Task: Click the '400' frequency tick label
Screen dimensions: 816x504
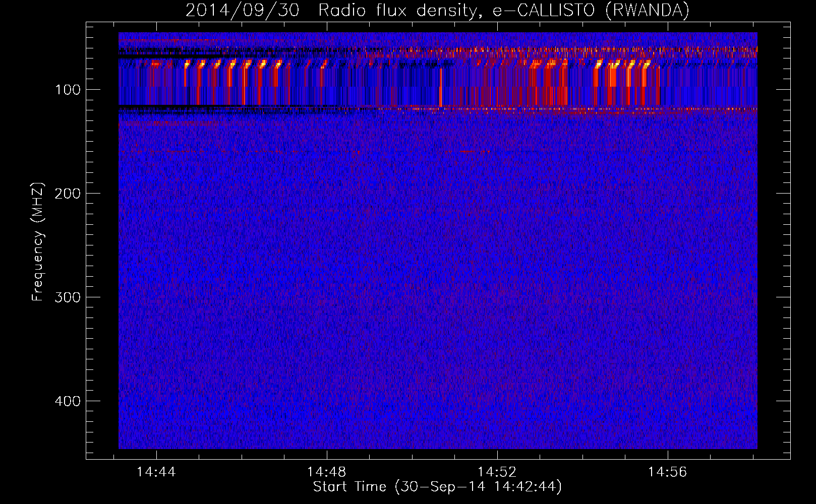Action: point(68,401)
